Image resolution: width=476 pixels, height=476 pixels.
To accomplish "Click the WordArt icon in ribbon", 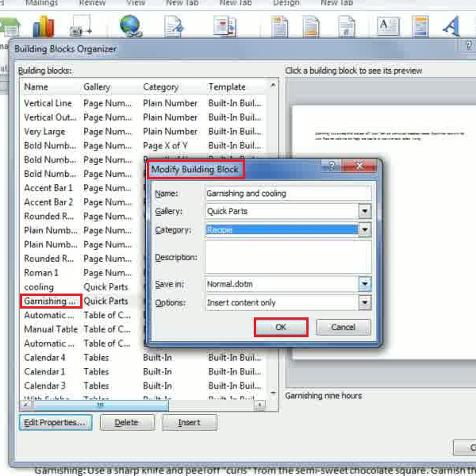I will click(x=451, y=26).
